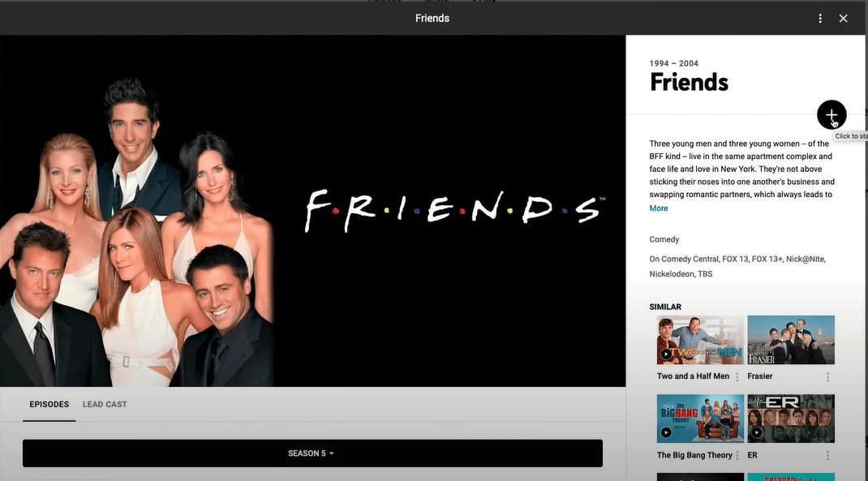Select the Episodes tab
Screen dimensions: 868x481
coord(49,405)
